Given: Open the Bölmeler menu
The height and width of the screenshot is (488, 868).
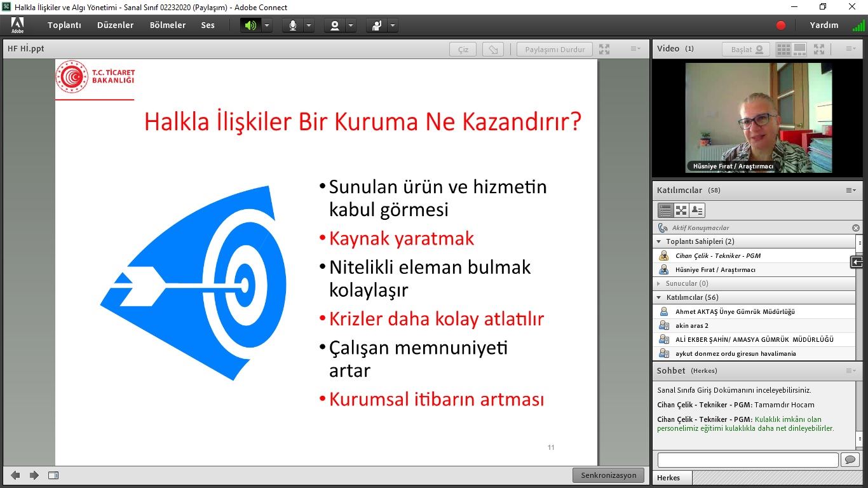Looking at the screenshot, I should (168, 25).
